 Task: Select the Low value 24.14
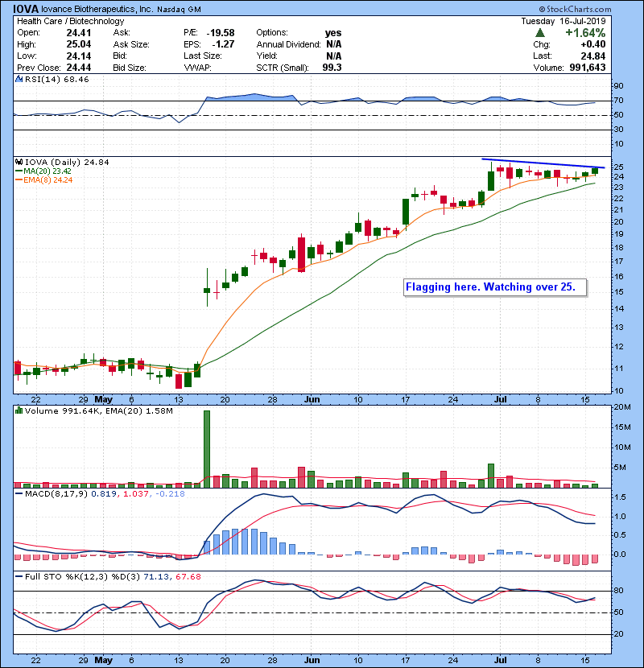(78, 56)
